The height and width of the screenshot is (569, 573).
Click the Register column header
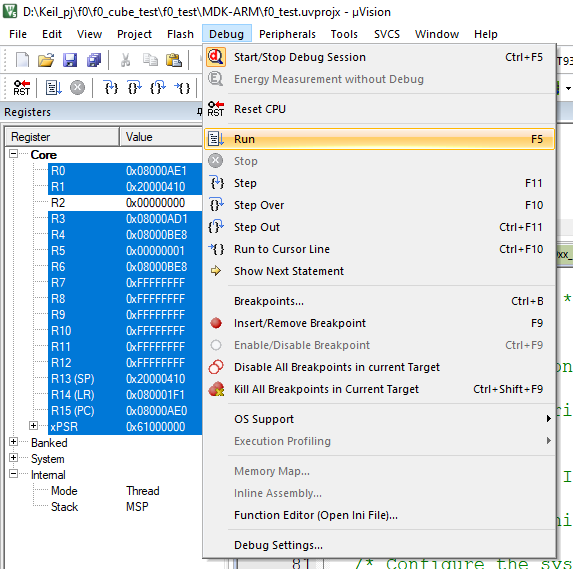62,137
